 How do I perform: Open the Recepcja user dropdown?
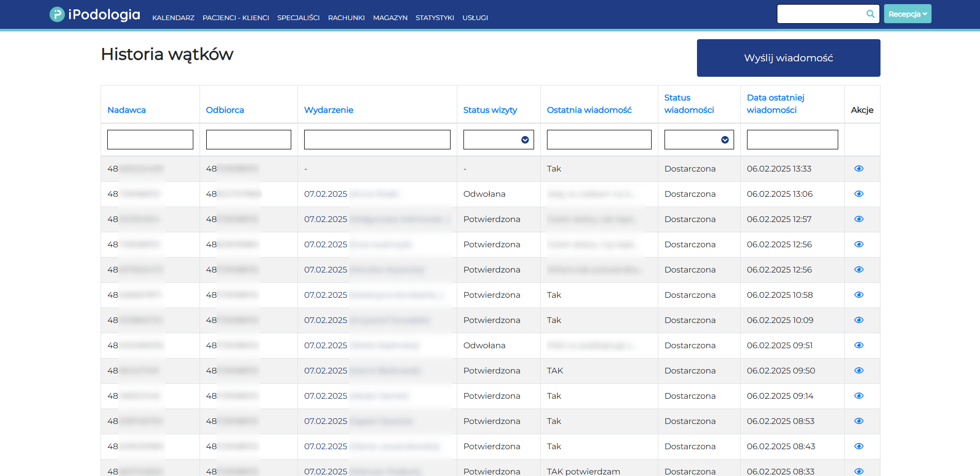tap(907, 14)
